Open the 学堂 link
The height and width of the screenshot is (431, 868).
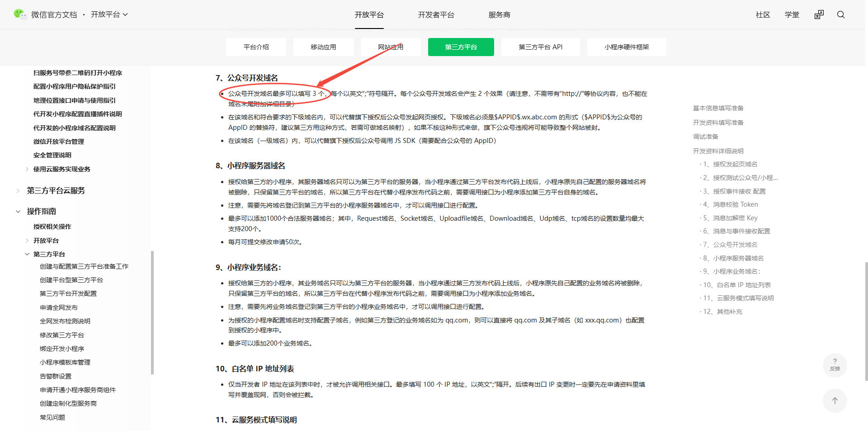click(792, 15)
